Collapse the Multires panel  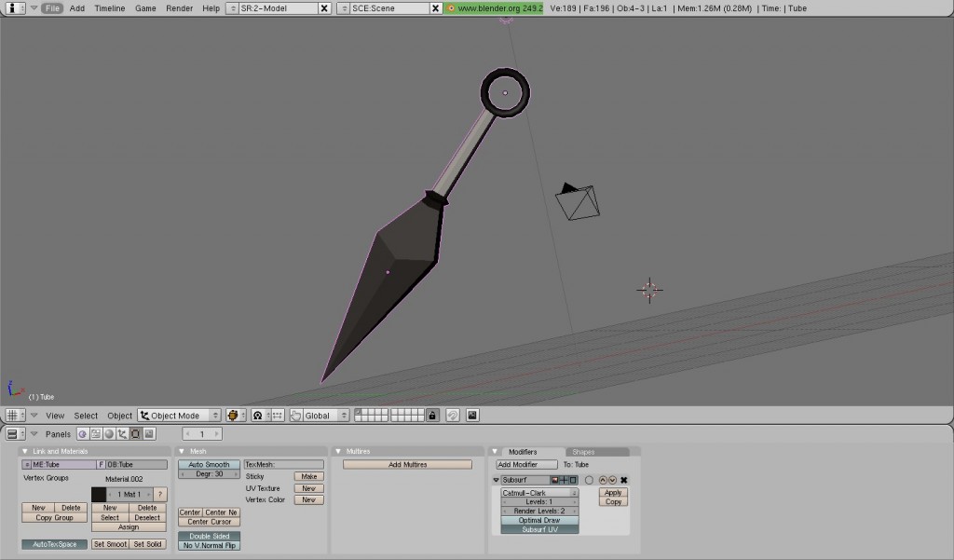(x=338, y=452)
